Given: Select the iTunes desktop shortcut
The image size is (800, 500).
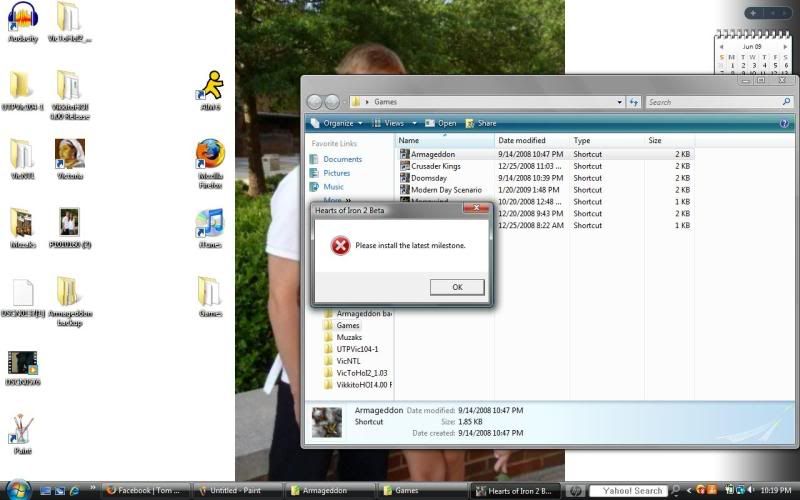Looking at the screenshot, I should tap(210, 228).
